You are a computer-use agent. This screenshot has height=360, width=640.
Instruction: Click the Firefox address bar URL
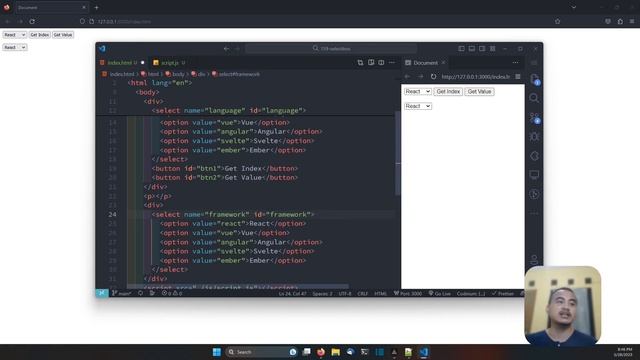(x=124, y=21)
